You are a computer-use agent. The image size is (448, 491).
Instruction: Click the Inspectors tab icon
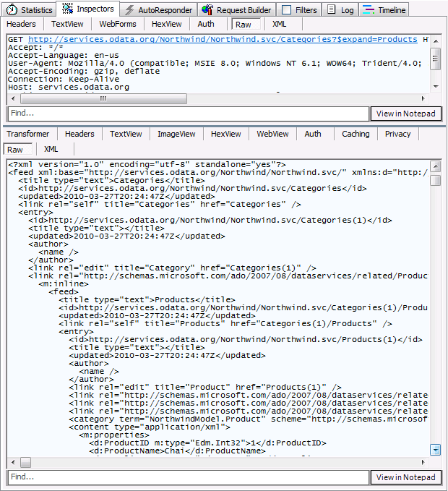pyautogui.click(x=67, y=9)
